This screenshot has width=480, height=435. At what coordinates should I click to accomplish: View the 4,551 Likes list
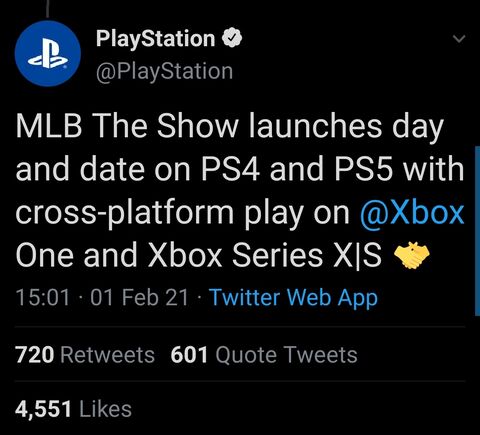pos(73,409)
